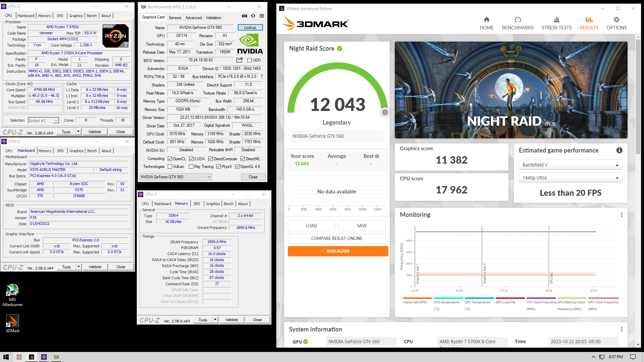Screen dimensions: 644x362
Task: Click the Night Raid score gauge knob
Action: (385, 113)
